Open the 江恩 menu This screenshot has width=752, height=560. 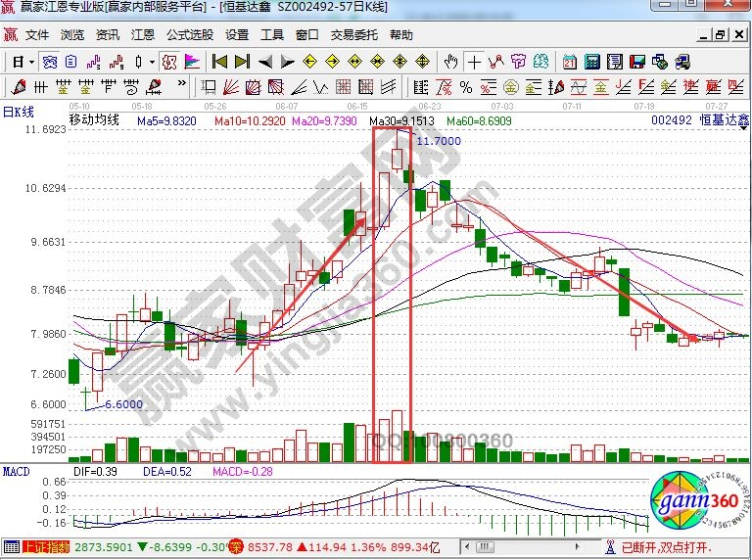point(143,34)
